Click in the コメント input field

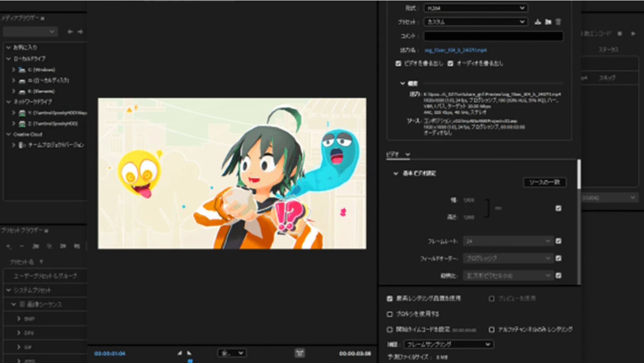[493, 36]
